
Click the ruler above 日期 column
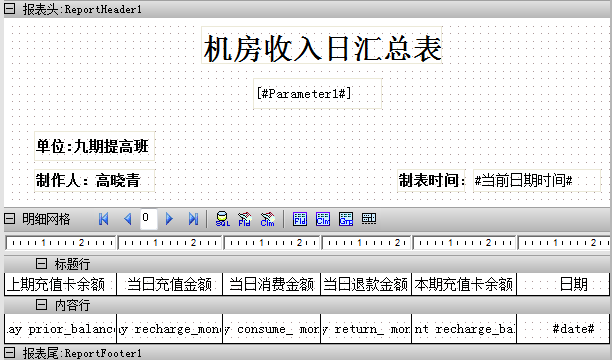[x=564, y=242]
